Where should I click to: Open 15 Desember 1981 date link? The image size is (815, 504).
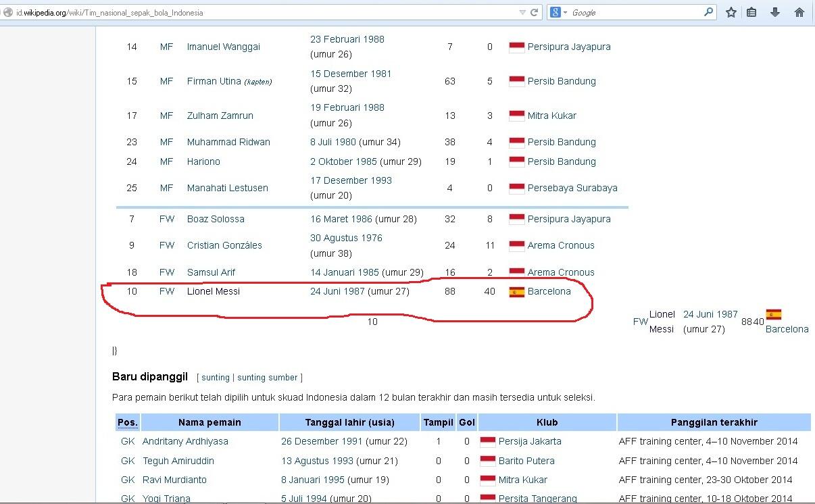[x=351, y=74]
